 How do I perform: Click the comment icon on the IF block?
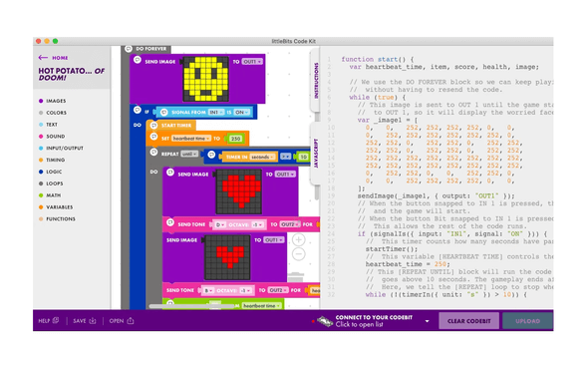pos(138,110)
